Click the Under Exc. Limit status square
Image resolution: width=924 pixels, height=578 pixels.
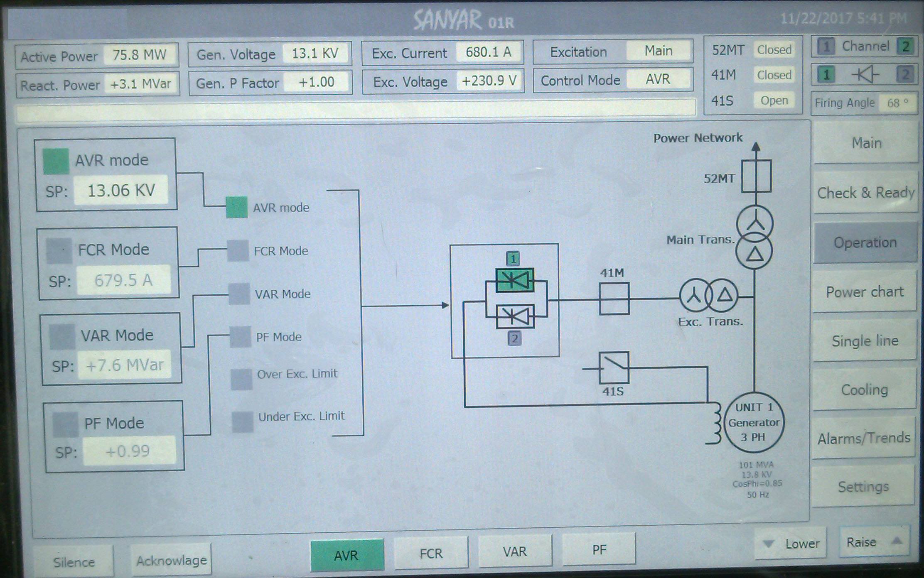[x=243, y=422]
